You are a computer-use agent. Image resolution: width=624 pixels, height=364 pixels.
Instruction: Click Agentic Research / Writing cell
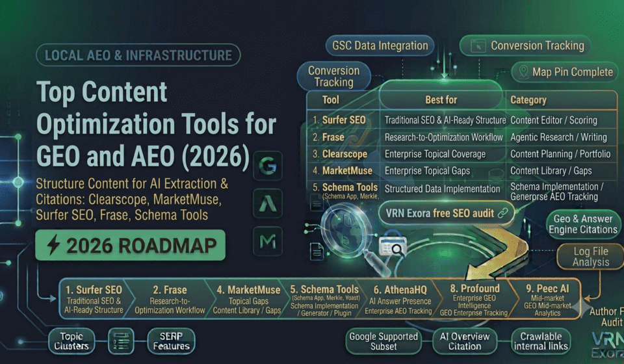(559, 137)
